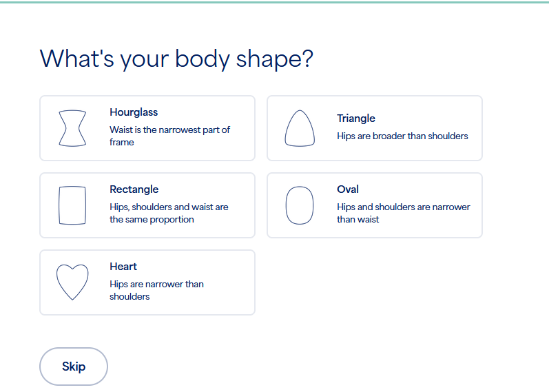
Task: Click the oval shape icon
Action: (x=300, y=205)
